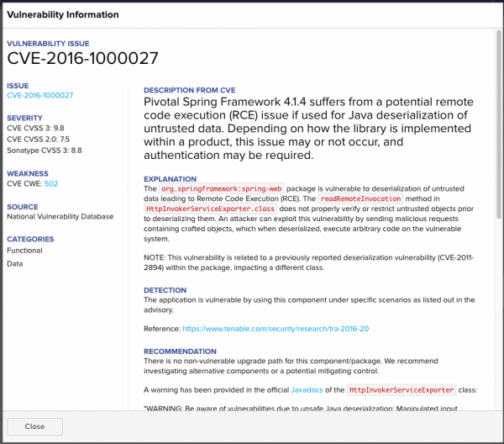This screenshot has height=444, width=504.
Task: Click the Sonatype CVSS 3: 8.8 score
Action: tap(44, 150)
